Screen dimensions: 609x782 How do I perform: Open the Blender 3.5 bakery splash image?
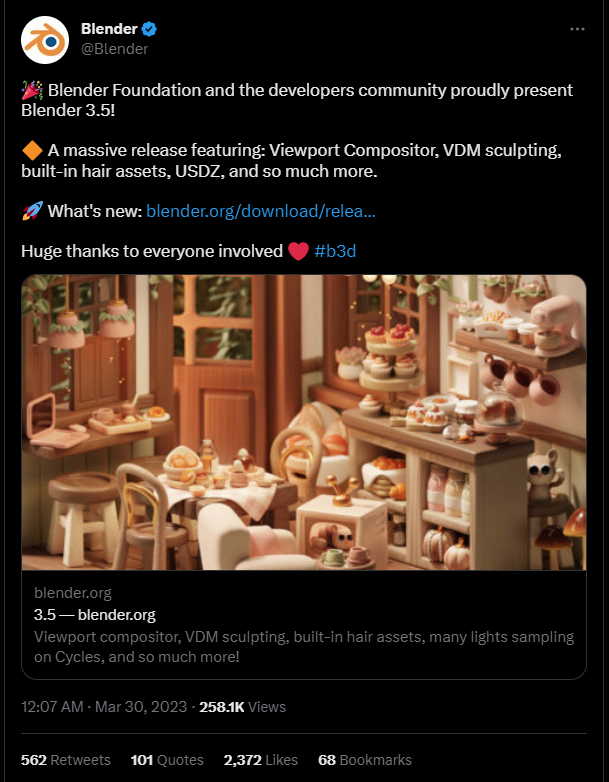(304, 422)
